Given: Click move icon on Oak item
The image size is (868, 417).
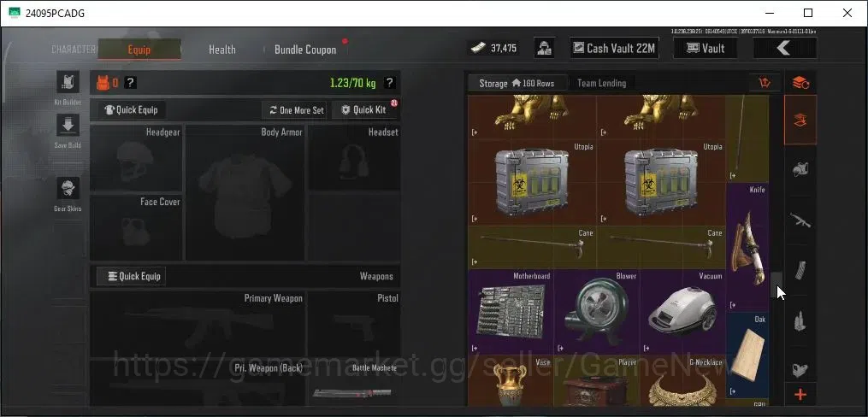Looking at the screenshot, I should pyautogui.click(x=733, y=391).
